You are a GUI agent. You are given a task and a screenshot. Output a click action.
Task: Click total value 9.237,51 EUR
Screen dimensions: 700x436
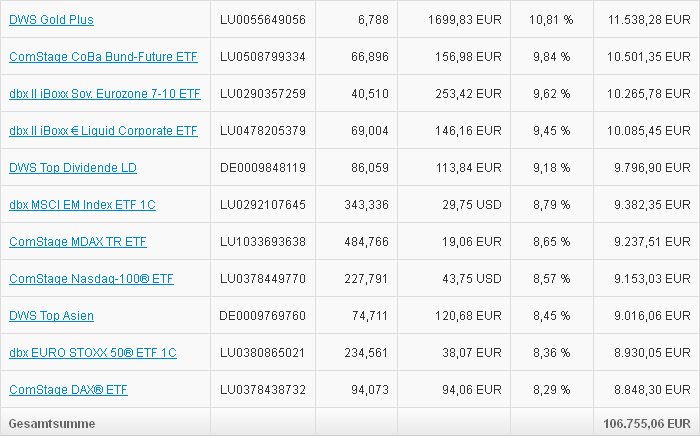tap(652, 242)
